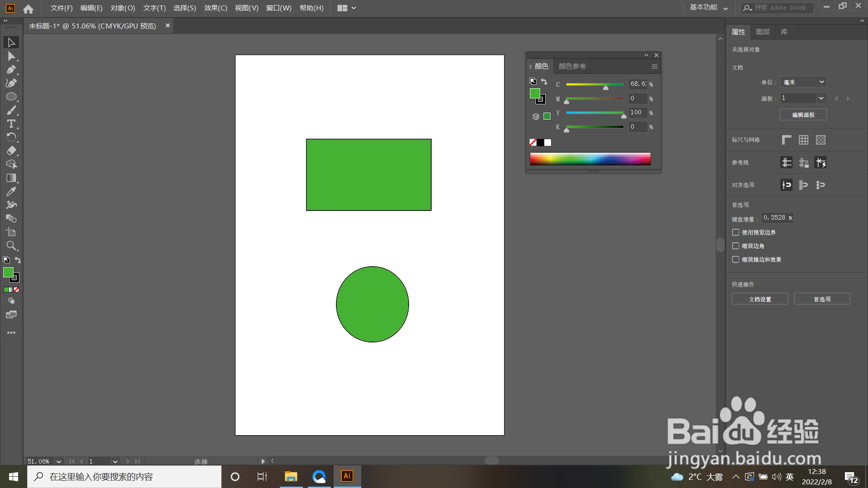Open the 效果(C) menu

coord(215,8)
